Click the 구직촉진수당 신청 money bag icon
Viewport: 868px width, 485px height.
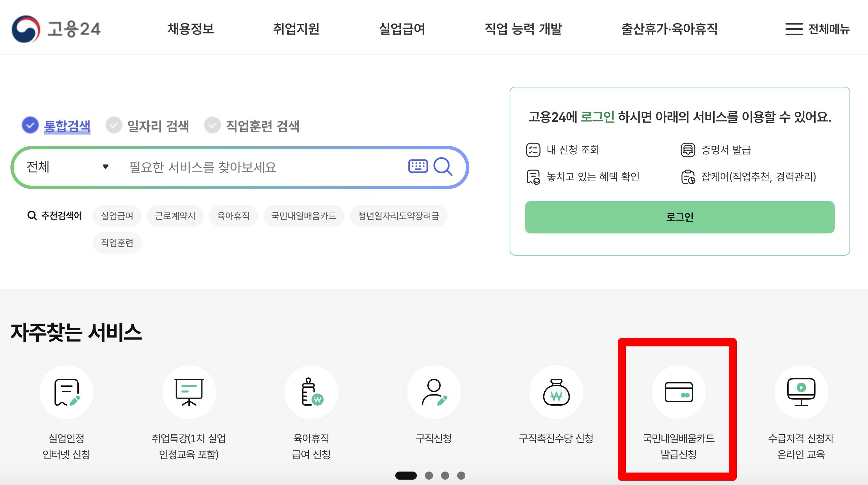(x=556, y=392)
